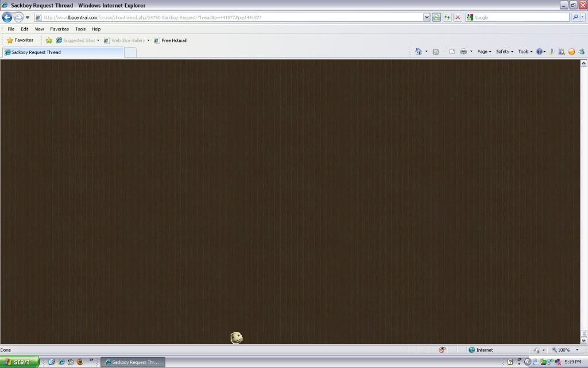This screenshot has height=368, width=588.
Task: Click the Sackboy head image on page
Action: pos(237,338)
